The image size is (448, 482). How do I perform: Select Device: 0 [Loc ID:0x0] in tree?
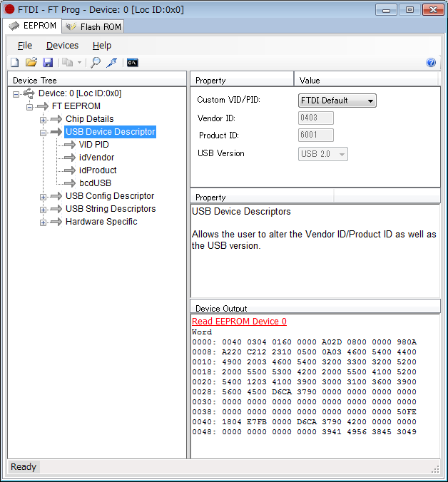tap(80, 93)
